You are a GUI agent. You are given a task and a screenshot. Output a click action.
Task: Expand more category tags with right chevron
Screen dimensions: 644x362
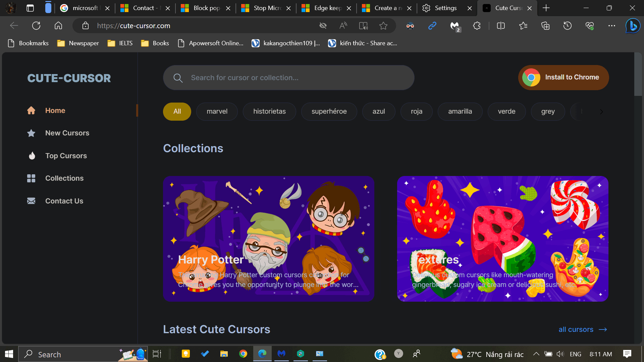[601, 112]
